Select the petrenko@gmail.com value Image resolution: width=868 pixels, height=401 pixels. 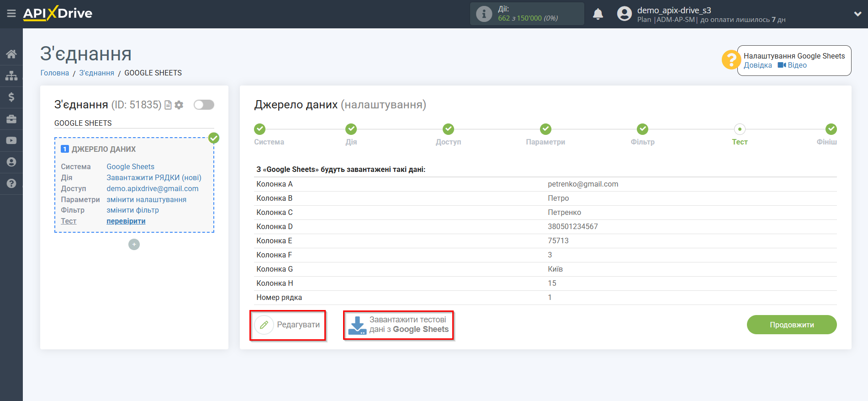click(583, 184)
